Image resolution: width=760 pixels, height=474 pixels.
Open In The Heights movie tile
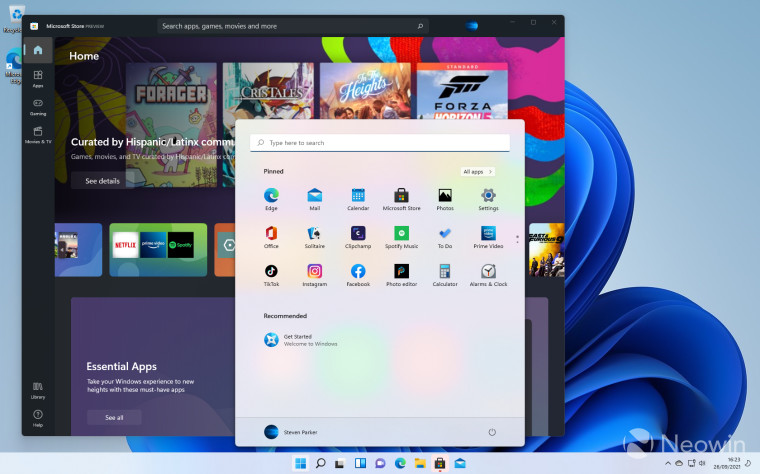pyautogui.click(x=365, y=91)
